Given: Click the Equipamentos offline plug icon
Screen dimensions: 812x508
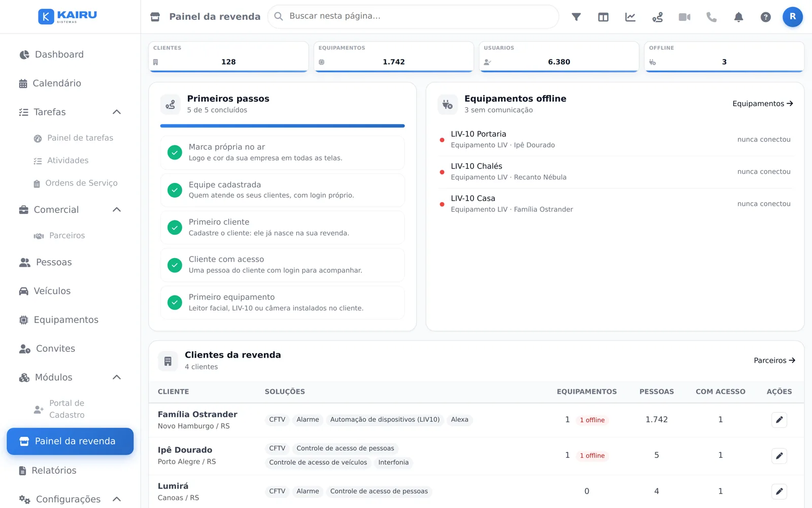Looking at the screenshot, I should [x=447, y=104].
